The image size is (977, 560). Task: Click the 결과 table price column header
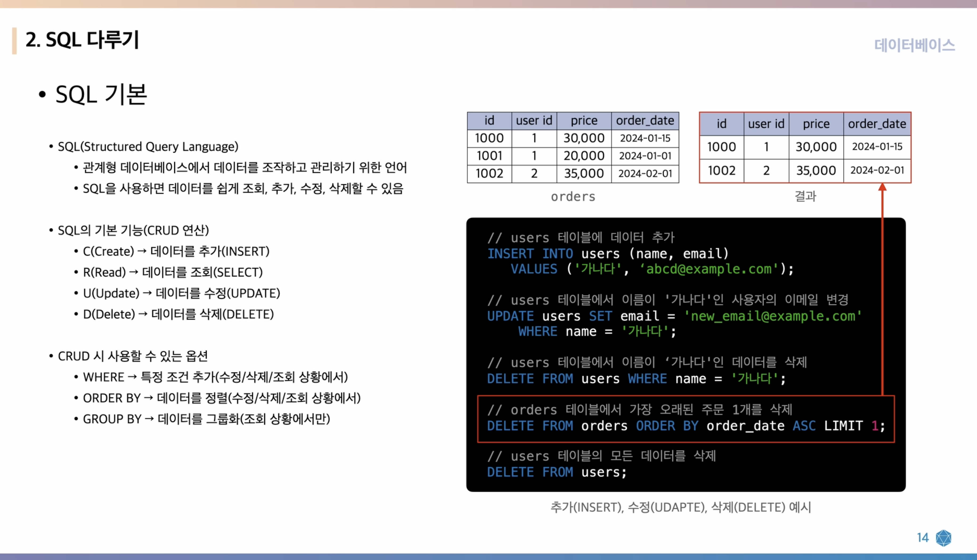[x=815, y=123]
